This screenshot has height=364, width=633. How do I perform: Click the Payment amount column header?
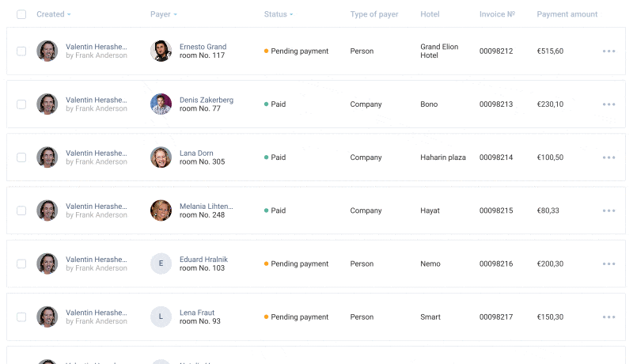pos(567,14)
